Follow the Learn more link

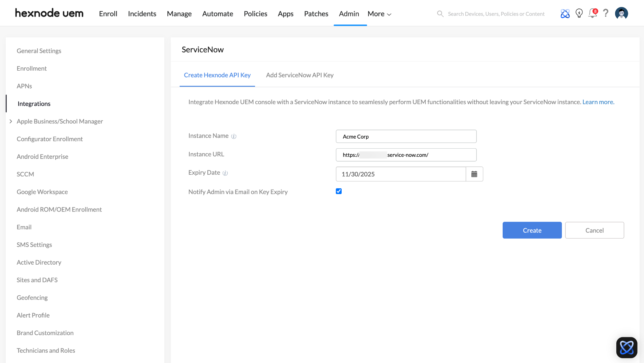(598, 102)
